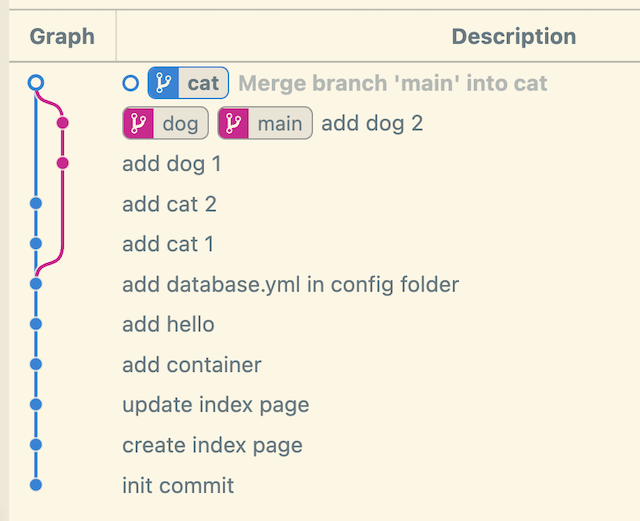This screenshot has width=640, height=521.
Task: Click the Description column header
Action: click(513, 37)
